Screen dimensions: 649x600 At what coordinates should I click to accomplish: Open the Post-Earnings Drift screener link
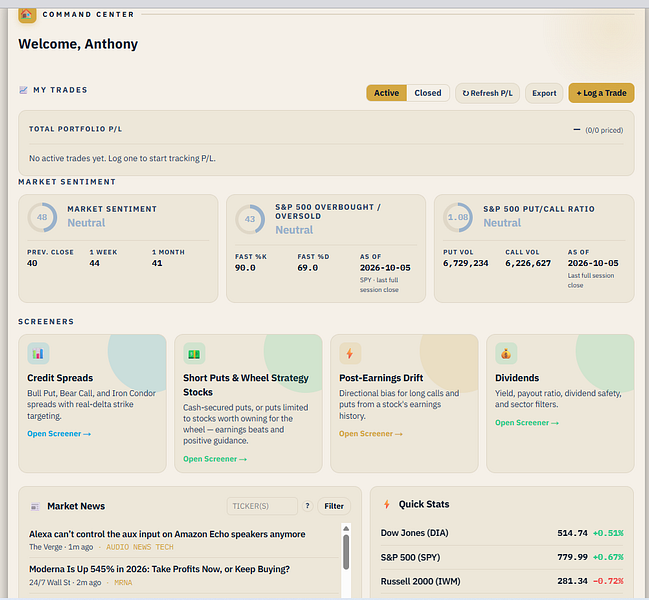tap(370, 434)
